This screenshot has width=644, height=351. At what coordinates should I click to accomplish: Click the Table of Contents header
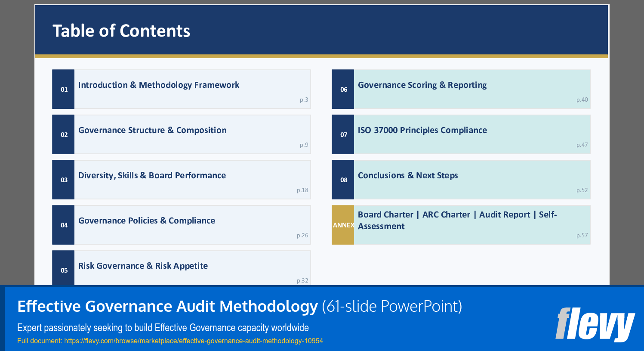[121, 31]
